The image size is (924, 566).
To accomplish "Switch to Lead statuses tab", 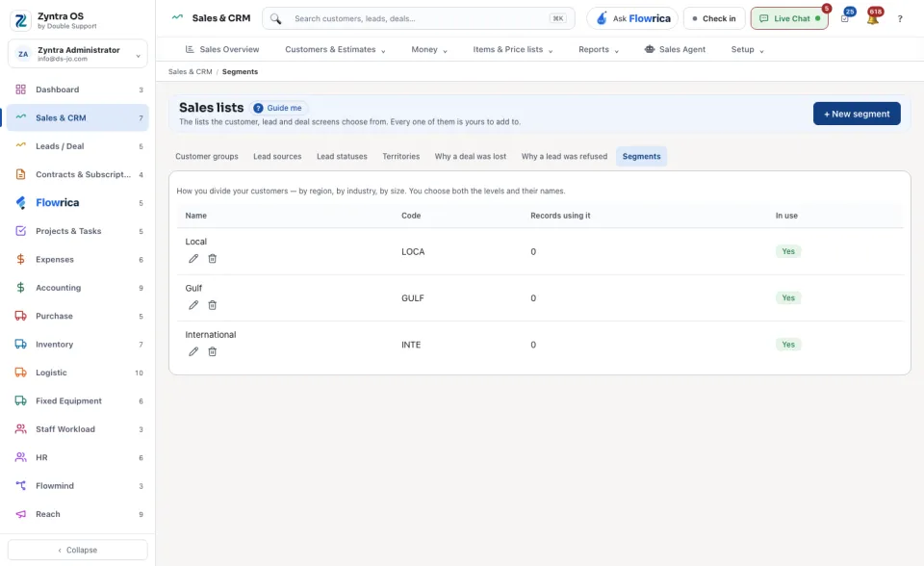I will pos(342,157).
